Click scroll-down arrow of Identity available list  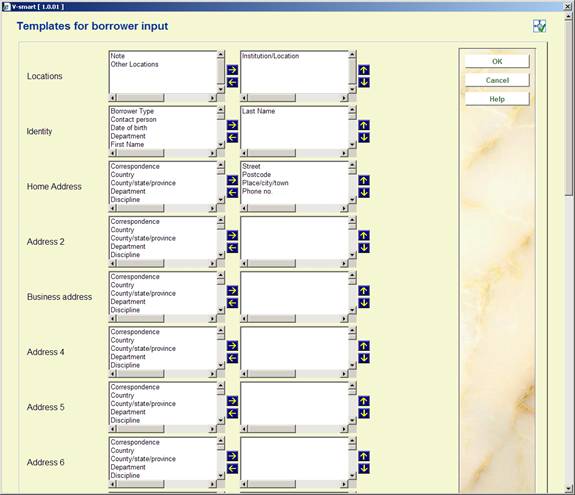(x=221, y=144)
